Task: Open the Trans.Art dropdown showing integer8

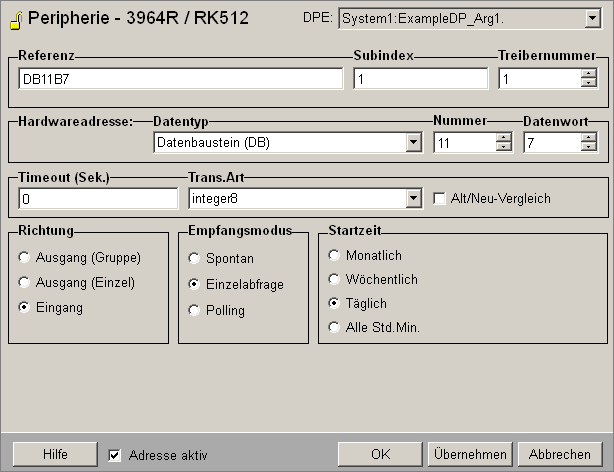Action: (413, 199)
